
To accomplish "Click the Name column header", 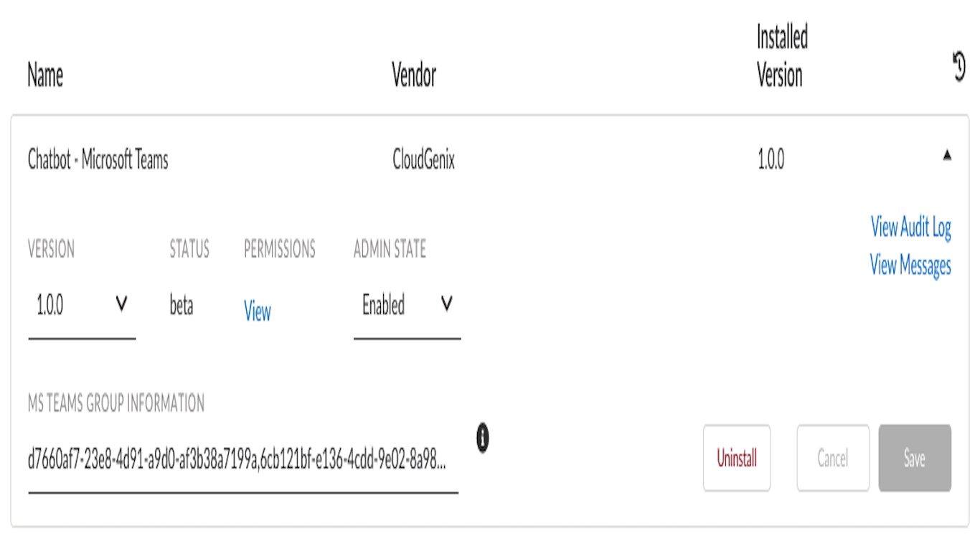I will tap(45, 75).
